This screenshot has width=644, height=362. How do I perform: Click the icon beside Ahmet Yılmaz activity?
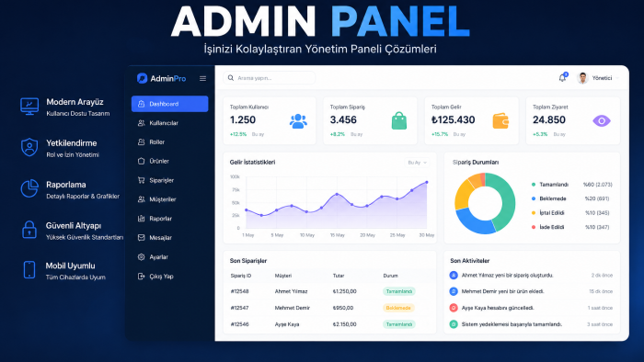[454, 275]
